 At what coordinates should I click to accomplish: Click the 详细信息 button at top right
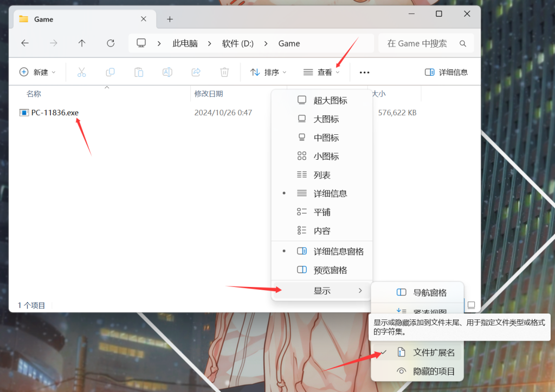446,72
